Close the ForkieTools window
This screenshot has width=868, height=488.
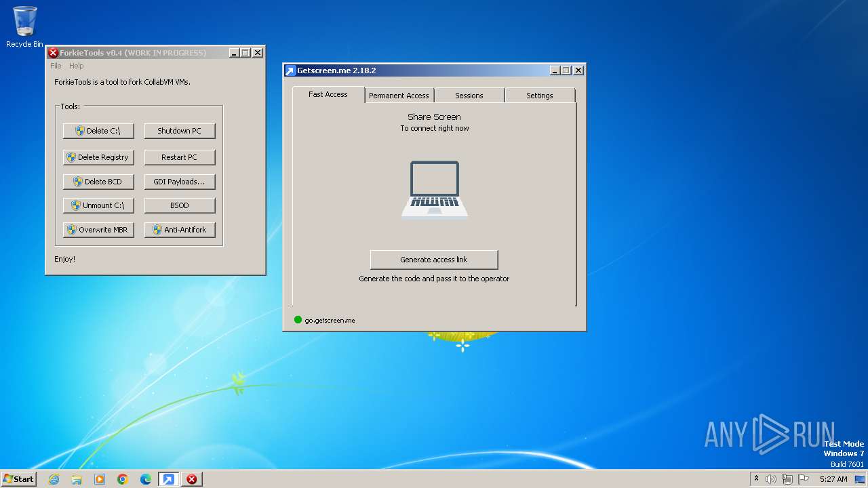(258, 53)
